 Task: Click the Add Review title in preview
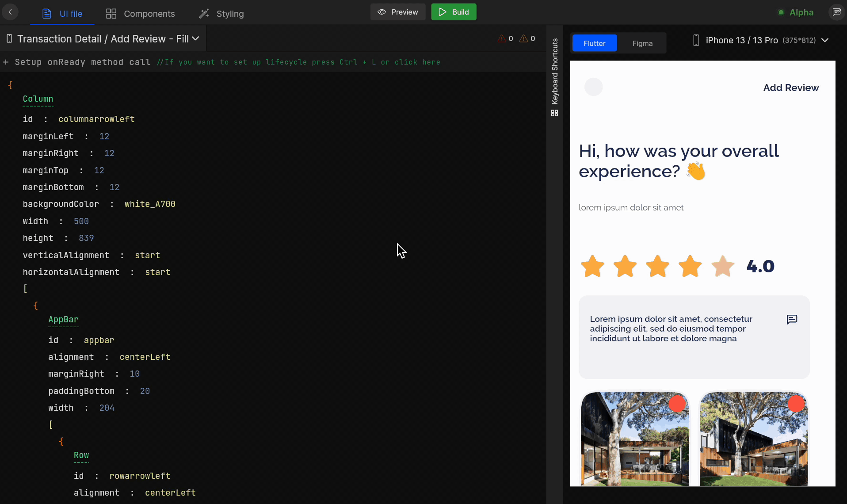[x=791, y=88]
